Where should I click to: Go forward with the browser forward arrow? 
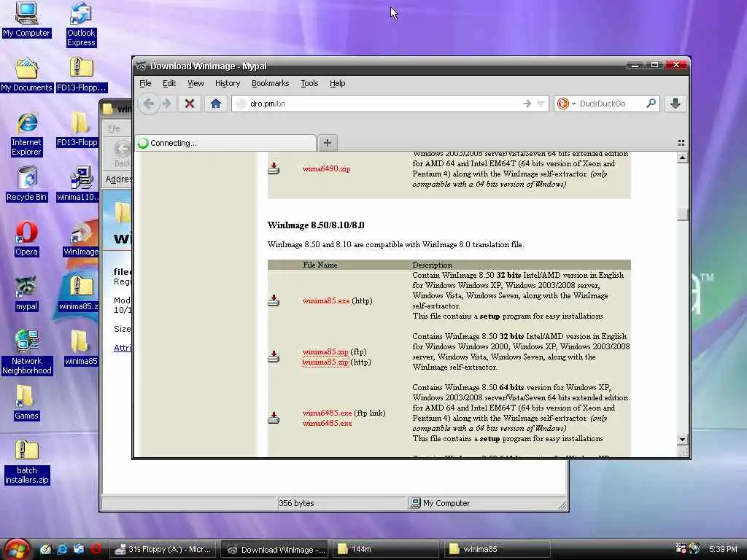tap(167, 104)
